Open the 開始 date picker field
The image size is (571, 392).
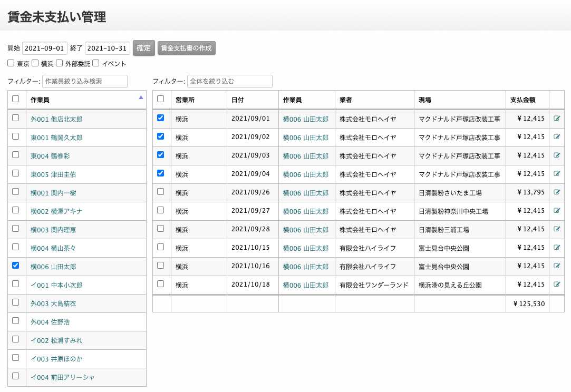point(45,48)
